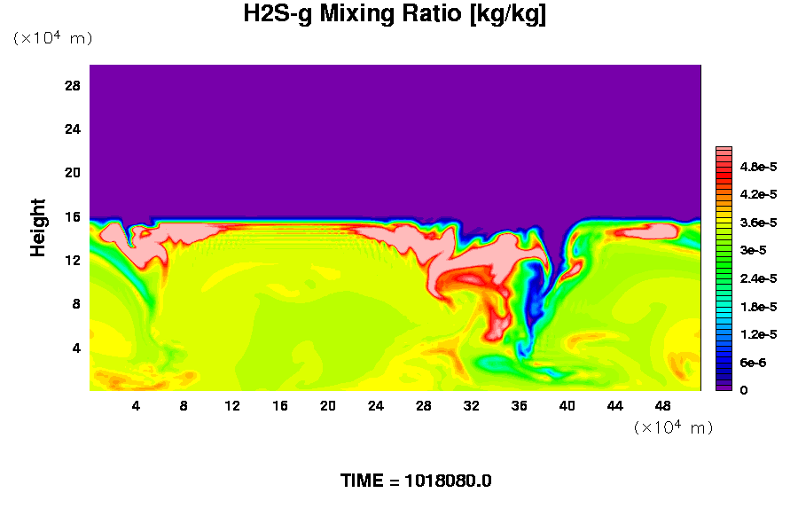Click the 2.4e-5 colorbar label

[758, 278]
